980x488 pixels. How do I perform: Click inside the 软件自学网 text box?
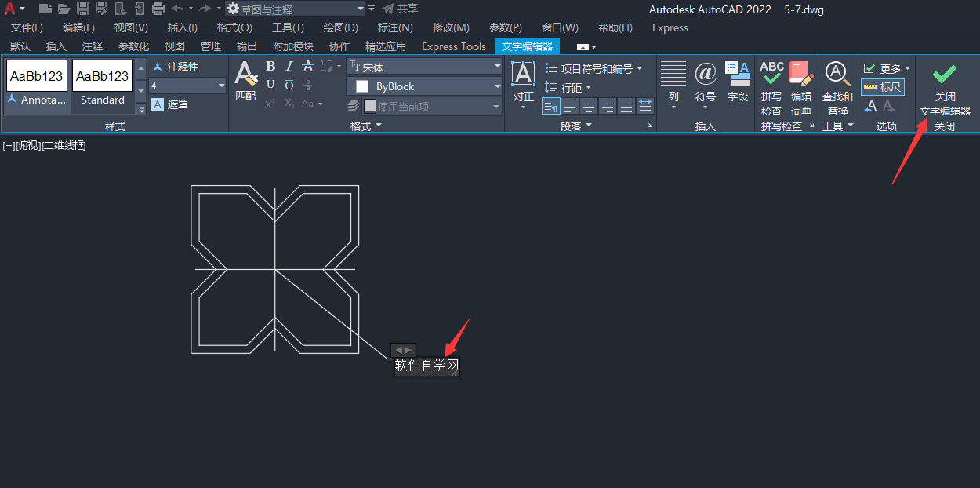[x=426, y=366]
